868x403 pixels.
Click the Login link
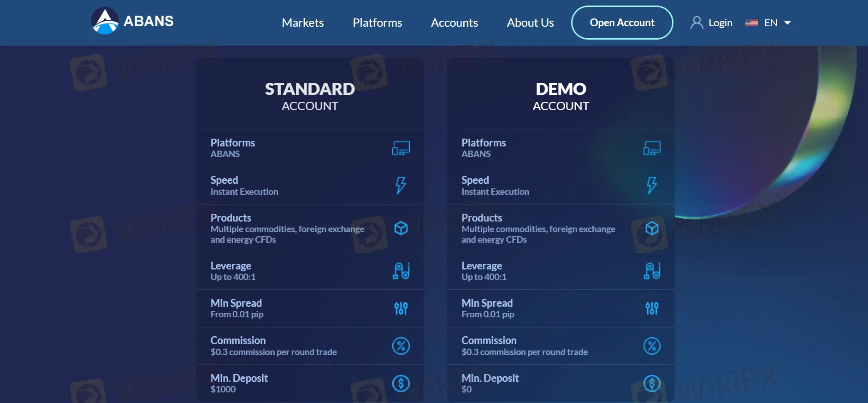point(720,23)
